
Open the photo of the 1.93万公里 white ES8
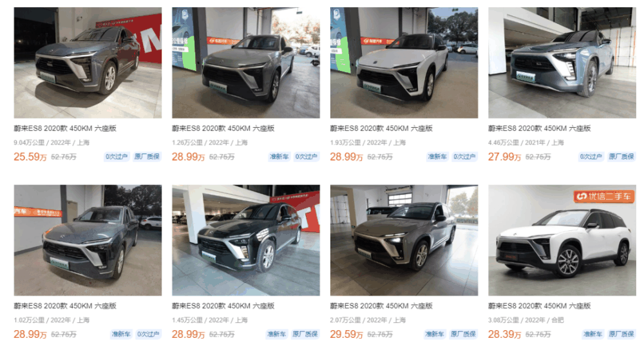pos(404,63)
